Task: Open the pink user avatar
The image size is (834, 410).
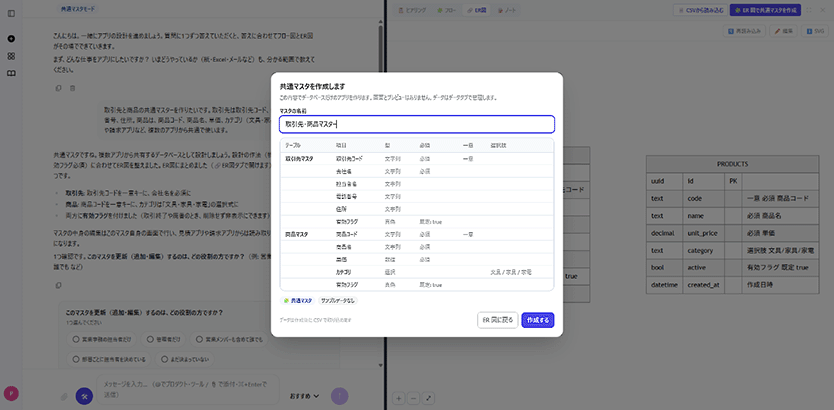Action: [x=11, y=394]
